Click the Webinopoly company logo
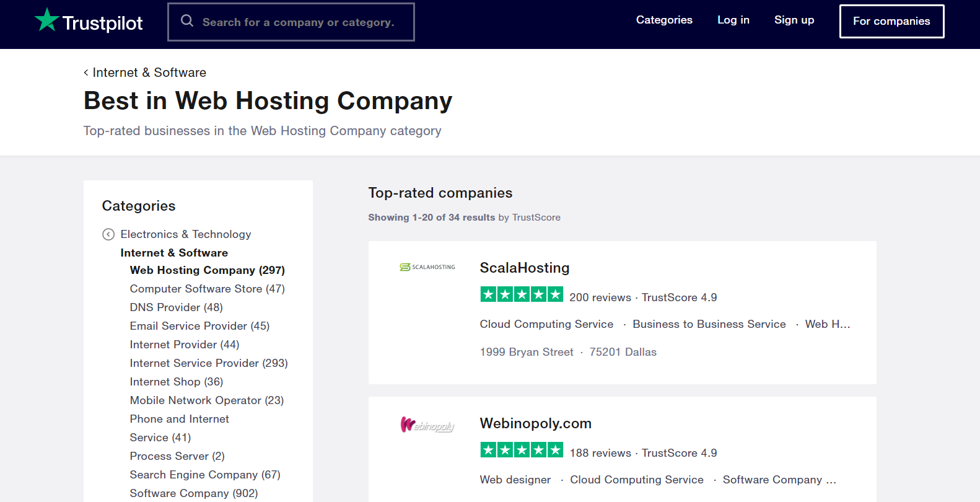This screenshot has width=980, height=502. pyautogui.click(x=427, y=425)
